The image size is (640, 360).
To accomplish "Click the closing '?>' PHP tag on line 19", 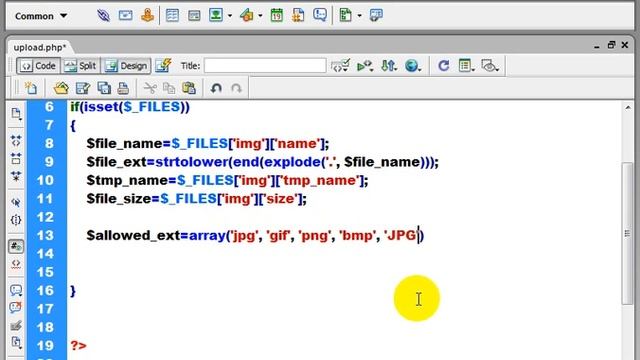I will [78, 346].
